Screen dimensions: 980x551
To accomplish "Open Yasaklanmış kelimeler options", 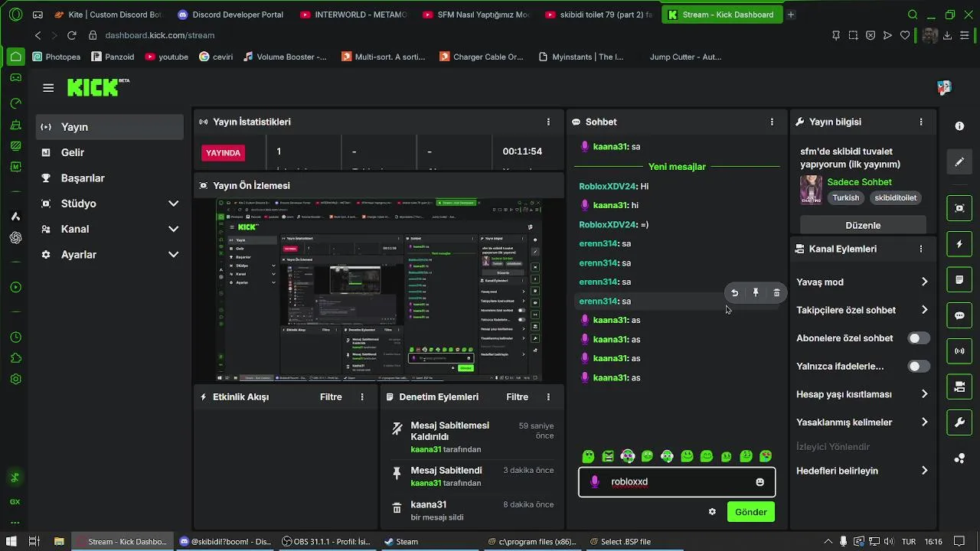I will [x=924, y=422].
